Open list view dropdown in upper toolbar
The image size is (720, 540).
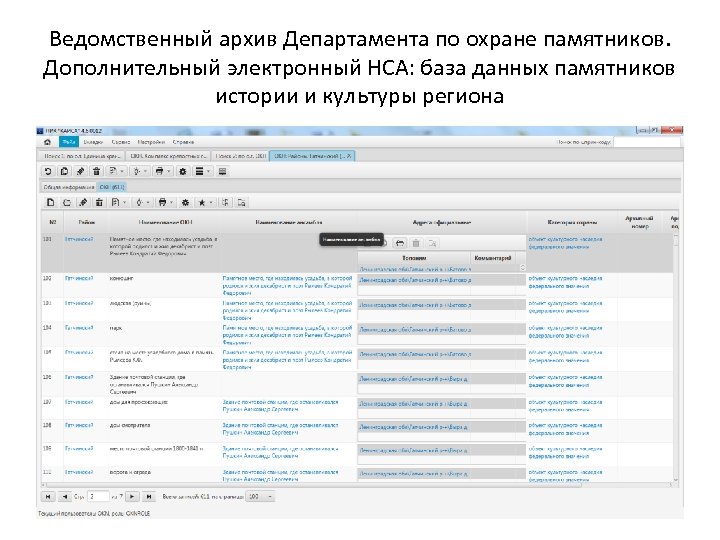pos(202,172)
